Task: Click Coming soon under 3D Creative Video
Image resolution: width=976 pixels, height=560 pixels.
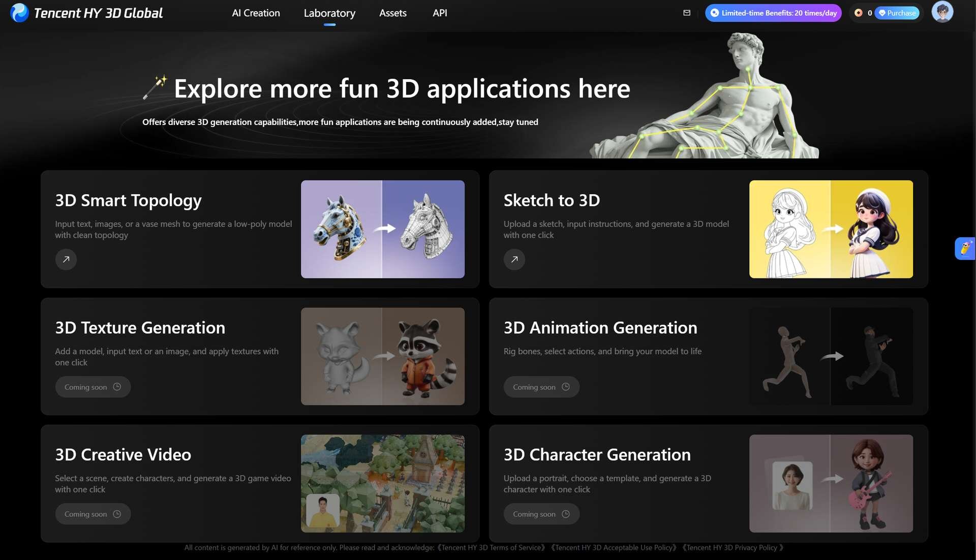Action: [93, 514]
